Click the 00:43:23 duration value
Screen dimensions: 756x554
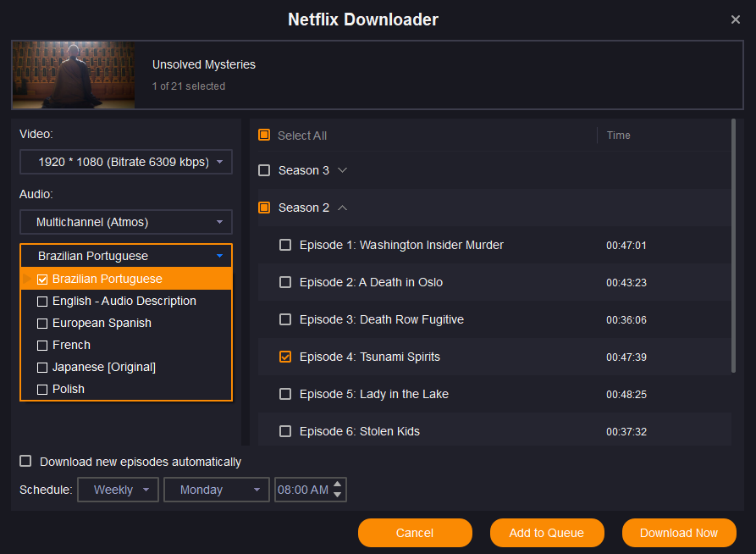point(626,282)
